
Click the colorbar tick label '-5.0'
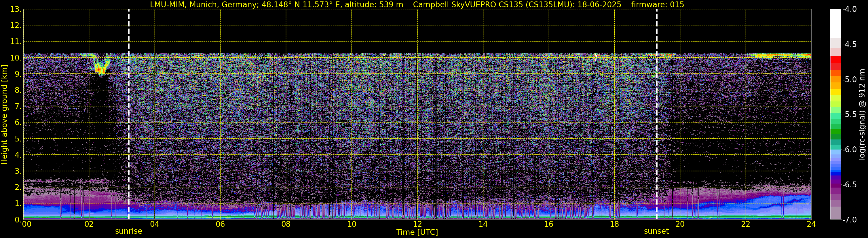click(849, 80)
